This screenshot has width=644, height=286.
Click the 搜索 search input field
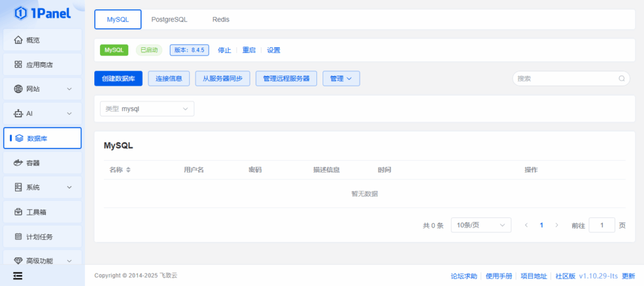coord(565,79)
